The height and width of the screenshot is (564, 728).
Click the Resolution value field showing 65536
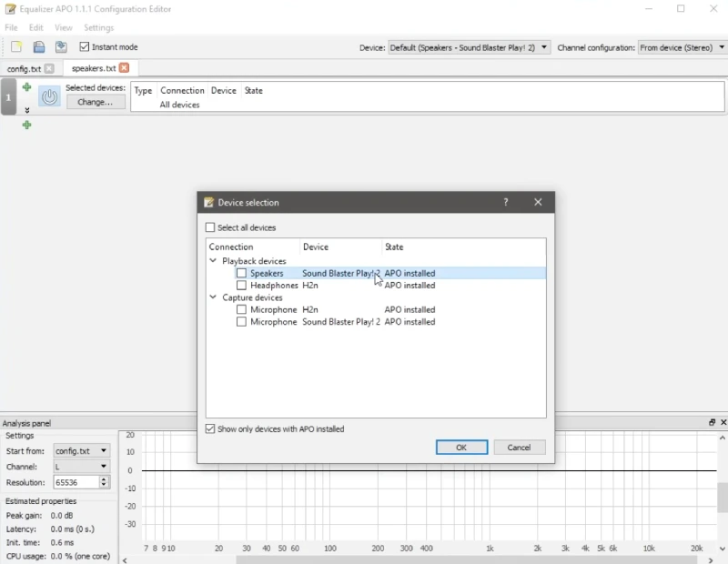75,482
